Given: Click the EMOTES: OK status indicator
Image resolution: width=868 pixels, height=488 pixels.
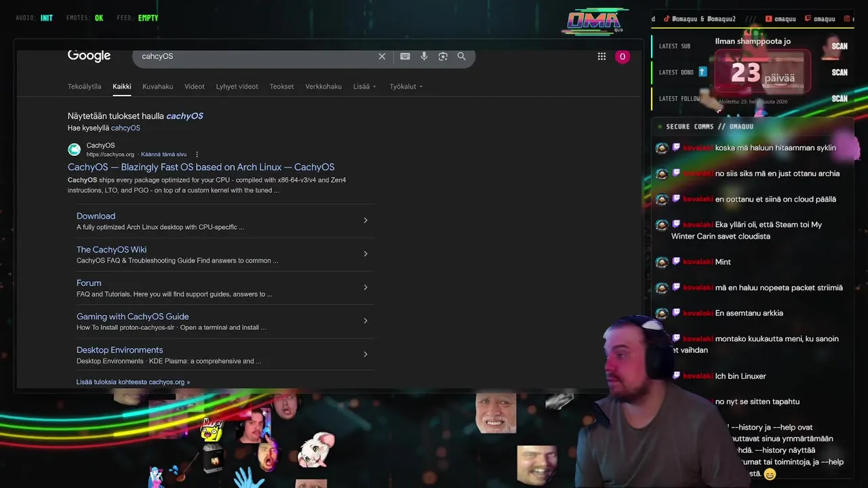Looking at the screenshot, I should (85, 18).
